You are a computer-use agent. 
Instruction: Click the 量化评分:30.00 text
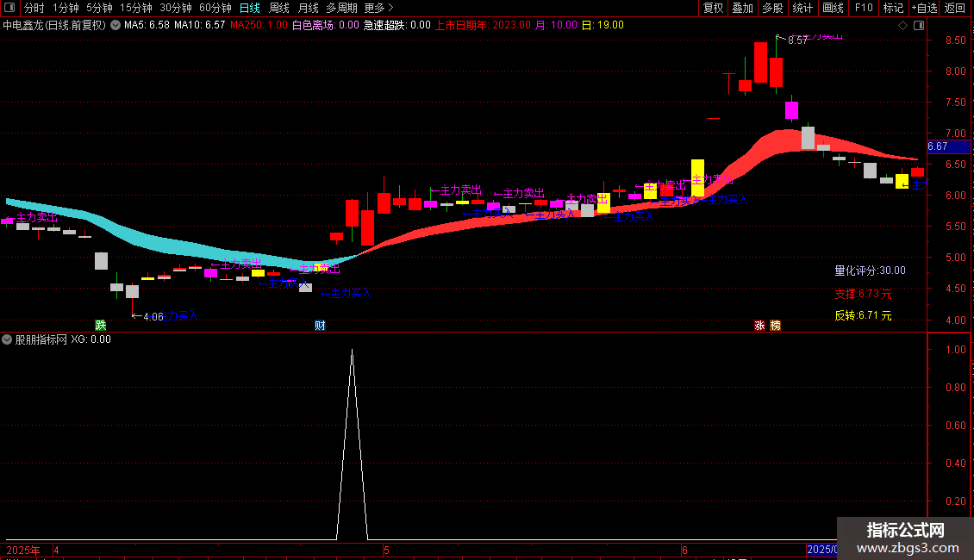coord(870,271)
